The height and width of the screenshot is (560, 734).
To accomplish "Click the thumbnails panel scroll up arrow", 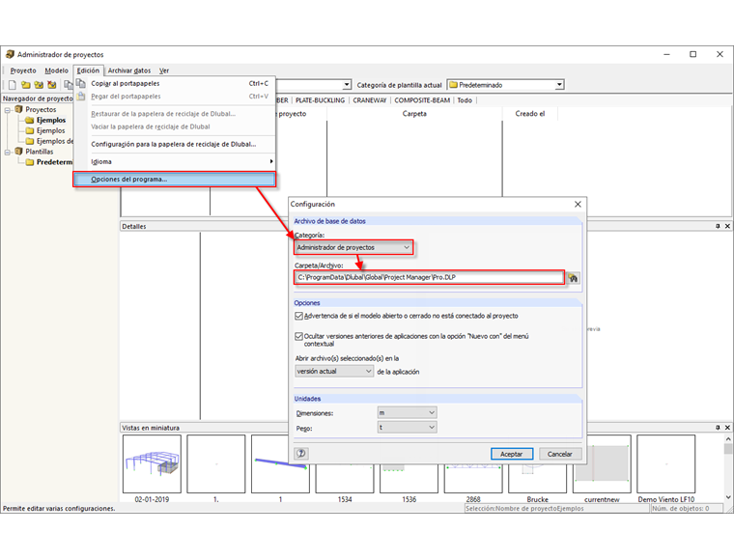I will [728, 439].
